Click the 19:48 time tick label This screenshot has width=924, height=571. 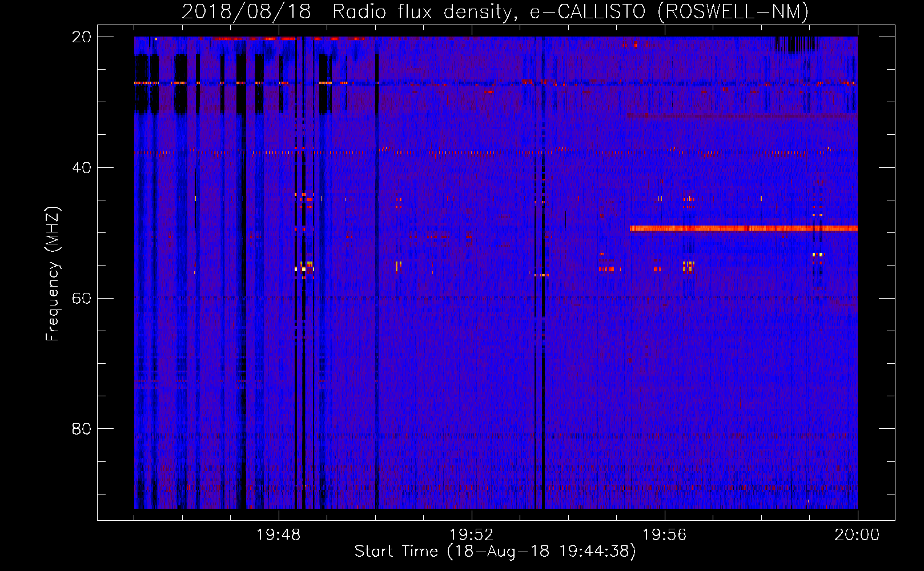279,535
